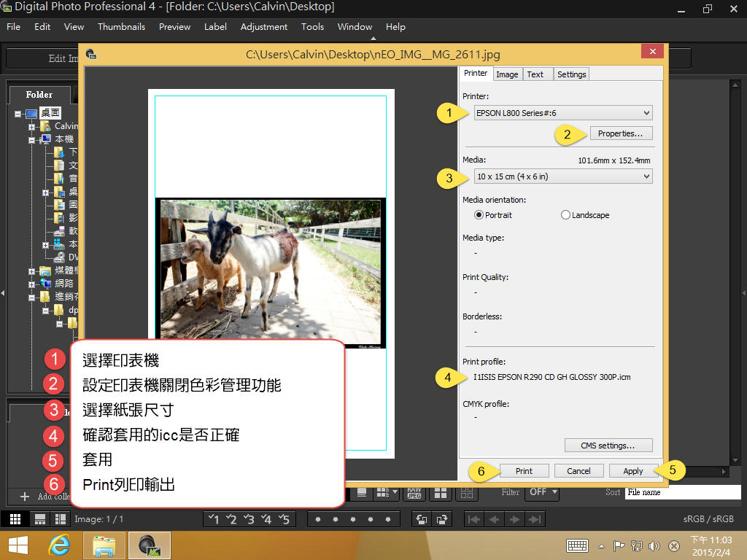Viewport: 747px width, 560px height.
Task: Click the Sort field showing File name
Action: tap(682, 492)
